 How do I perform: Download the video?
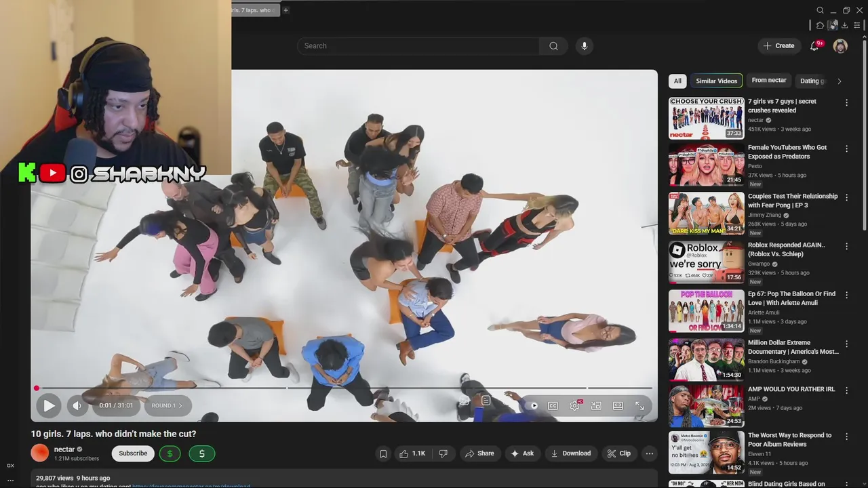coord(570,453)
